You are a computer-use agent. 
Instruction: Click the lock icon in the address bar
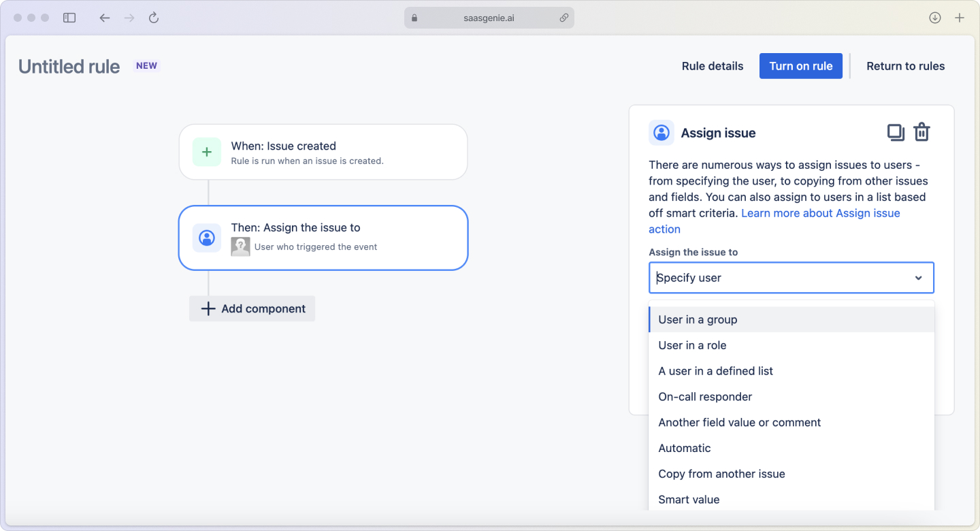414,18
